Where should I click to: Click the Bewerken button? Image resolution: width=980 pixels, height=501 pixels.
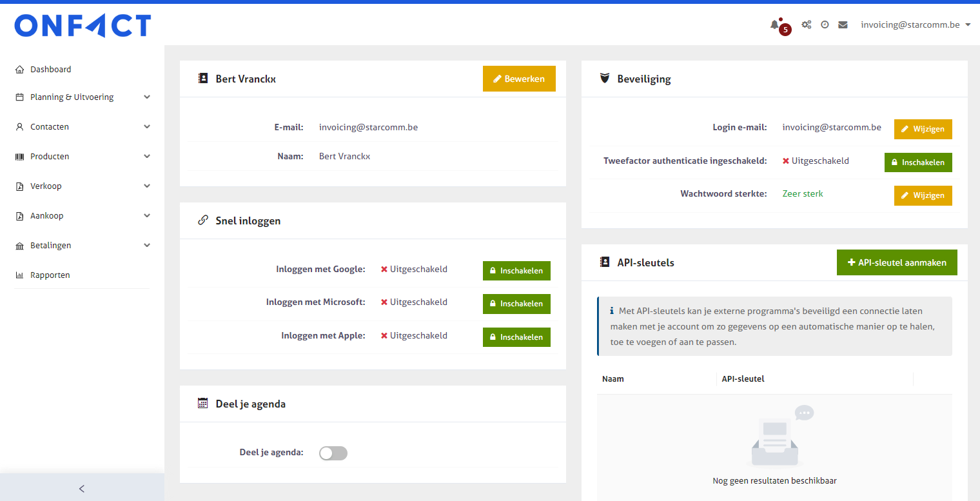pos(519,79)
